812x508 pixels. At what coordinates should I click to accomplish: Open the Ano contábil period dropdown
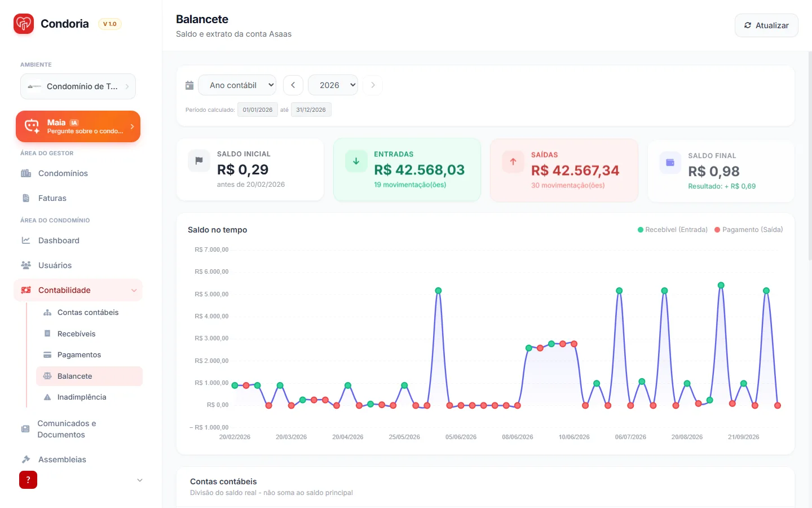237,85
